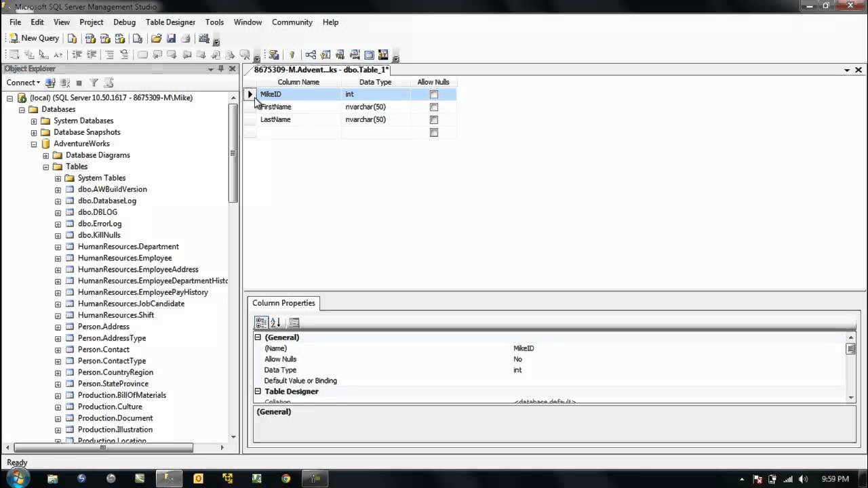The image size is (868, 488).
Task: Click the Object Explorer stop icon
Action: (x=79, y=83)
